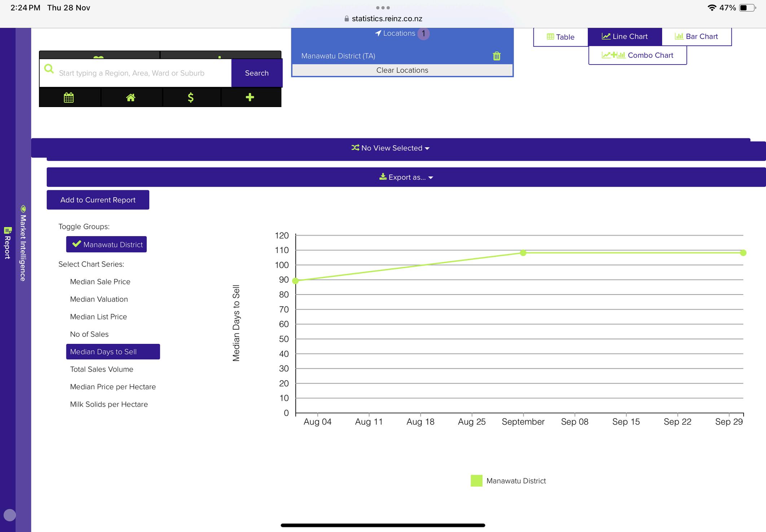The image size is (766, 532).
Task: Click the Clear Locations button
Action: [x=402, y=70]
